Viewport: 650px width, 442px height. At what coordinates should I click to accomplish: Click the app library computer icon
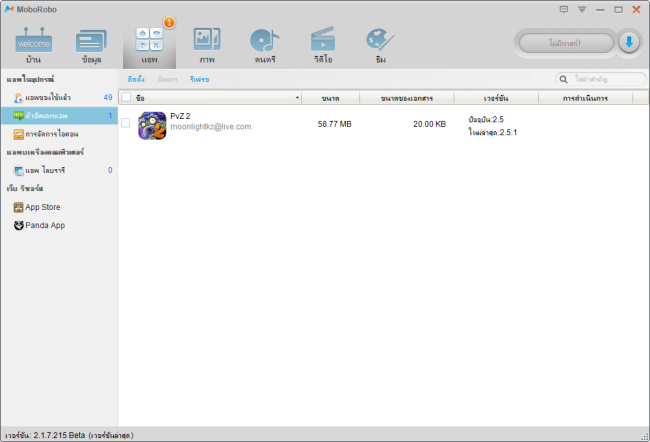[19, 171]
